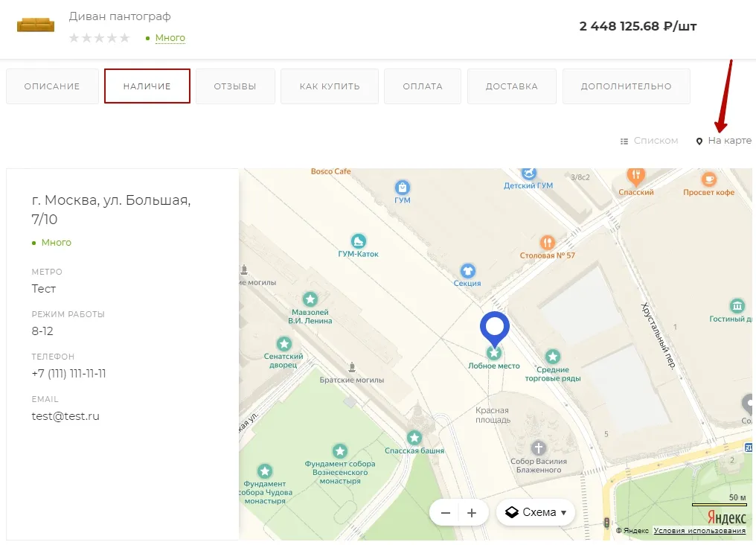Open the Описание tab
Image resolution: width=756 pixels, height=545 pixels.
click(x=52, y=86)
